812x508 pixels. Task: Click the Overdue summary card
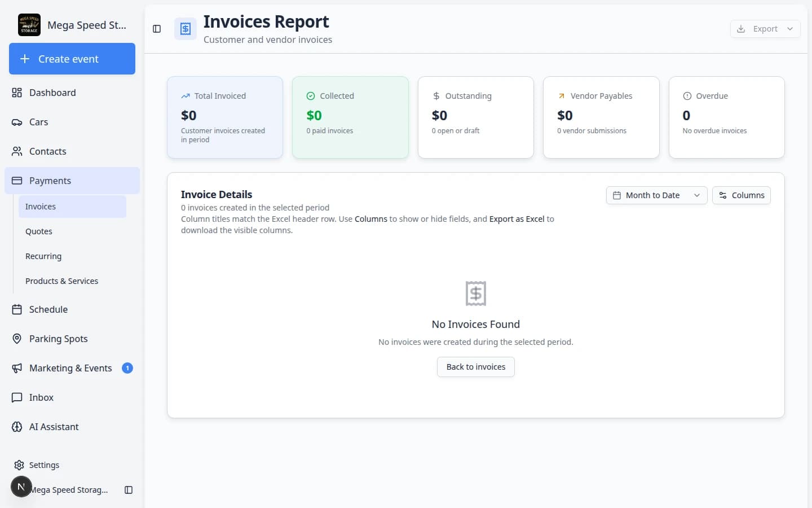[727, 117]
